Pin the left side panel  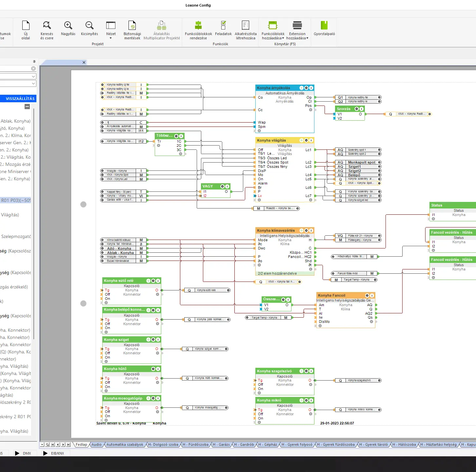[x=34, y=62]
